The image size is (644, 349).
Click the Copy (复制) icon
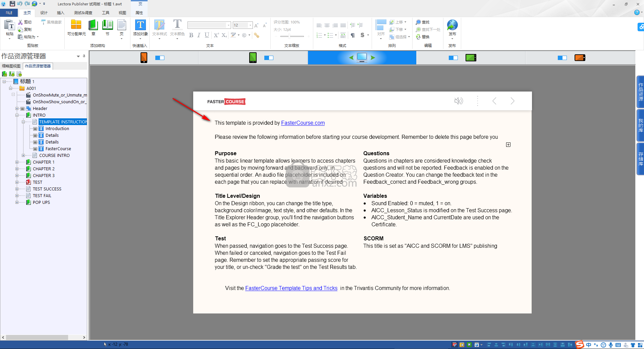[x=20, y=30]
